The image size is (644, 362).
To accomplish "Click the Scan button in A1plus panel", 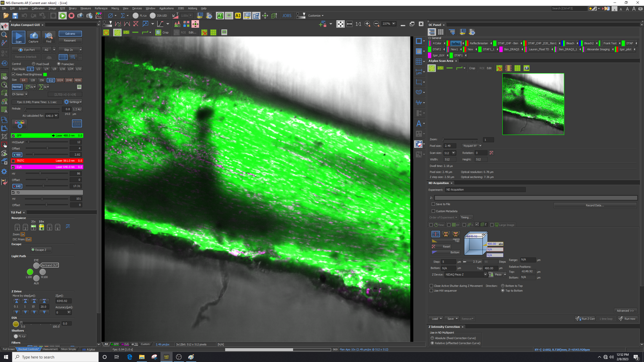I will (19, 37).
